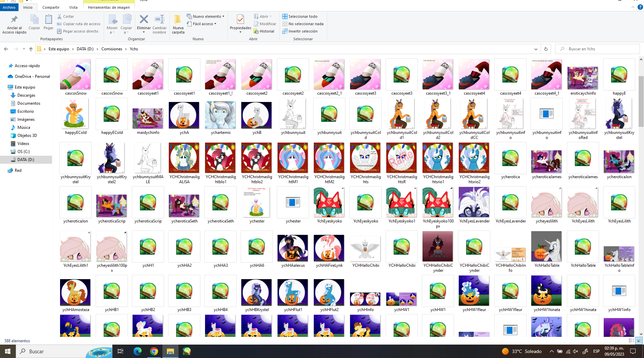Screen dimensions: 644x358
Task: Open the Nuevo elemento dropdown
Action: [x=205, y=16]
